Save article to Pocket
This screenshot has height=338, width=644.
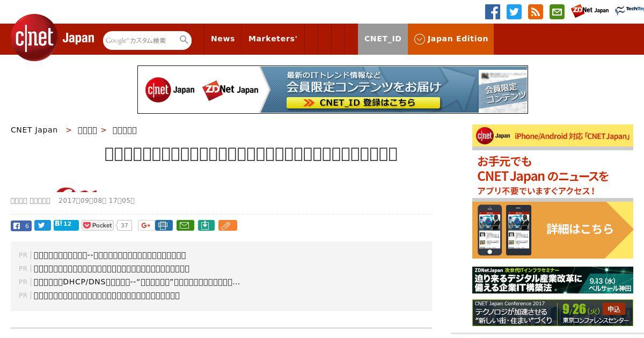[98, 225]
